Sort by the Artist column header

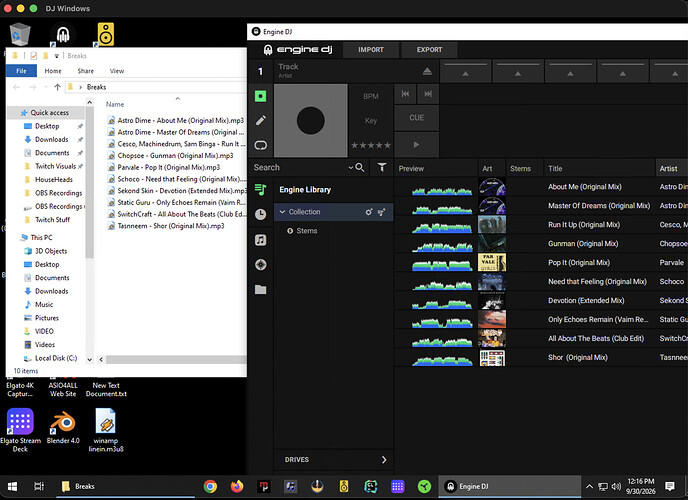[668, 168]
